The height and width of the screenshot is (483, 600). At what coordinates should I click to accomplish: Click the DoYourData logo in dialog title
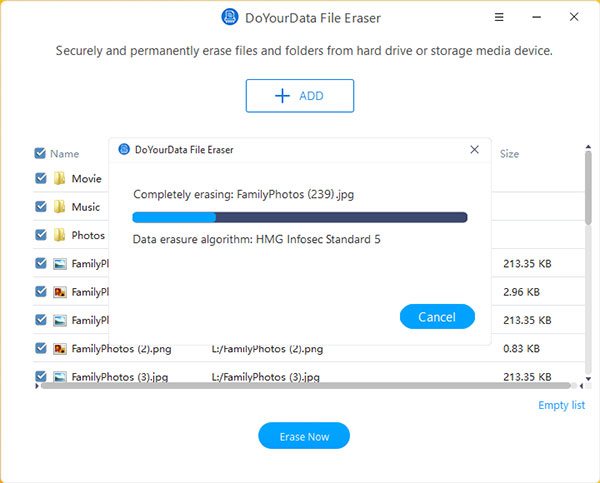pos(124,150)
